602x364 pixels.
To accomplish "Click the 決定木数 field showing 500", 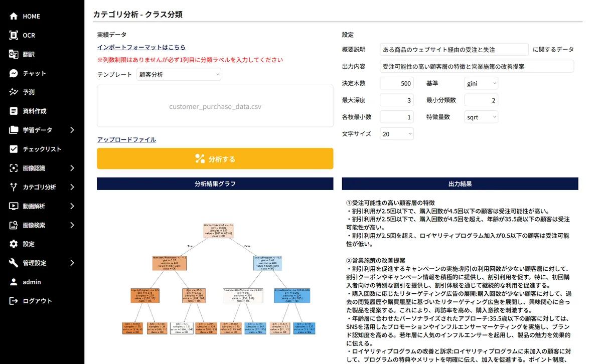I will click(397, 83).
